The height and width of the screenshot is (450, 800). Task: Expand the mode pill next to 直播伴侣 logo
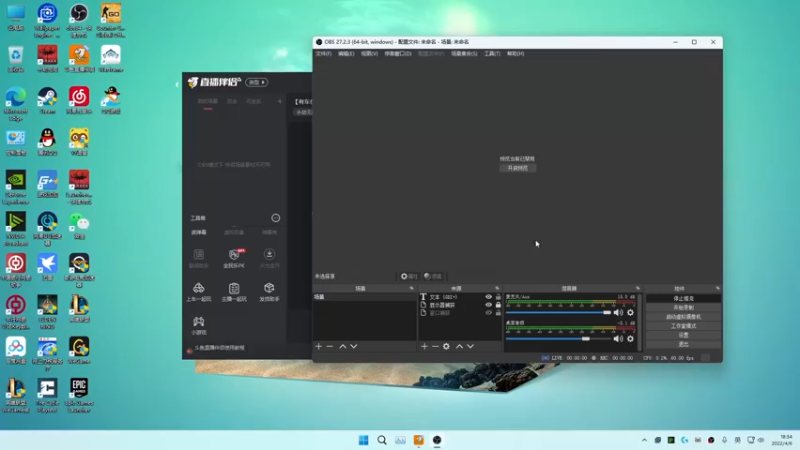click(x=257, y=82)
